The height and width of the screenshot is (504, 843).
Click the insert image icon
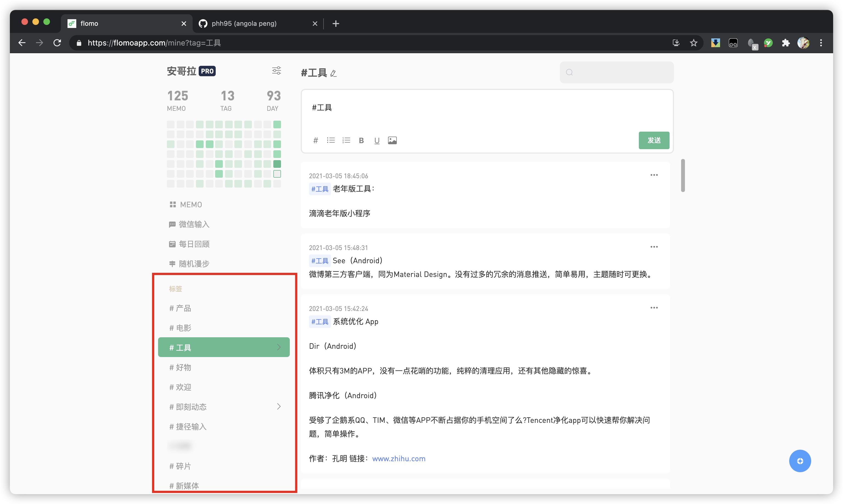pyautogui.click(x=392, y=140)
